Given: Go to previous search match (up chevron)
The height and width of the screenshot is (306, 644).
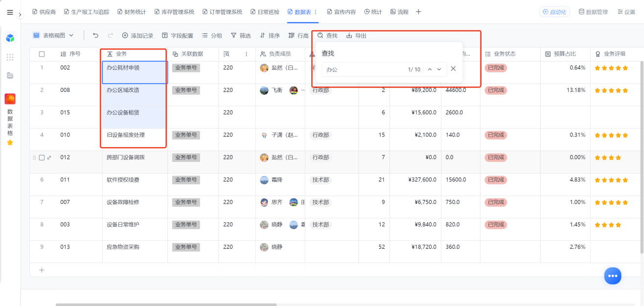Looking at the screenshot, I should click(x=430, y=69).
